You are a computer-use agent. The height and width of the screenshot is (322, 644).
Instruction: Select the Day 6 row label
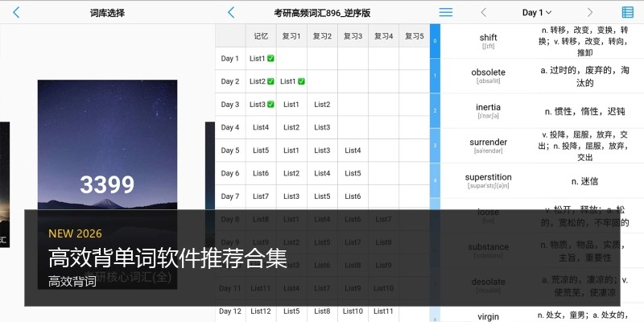[230, 173]
